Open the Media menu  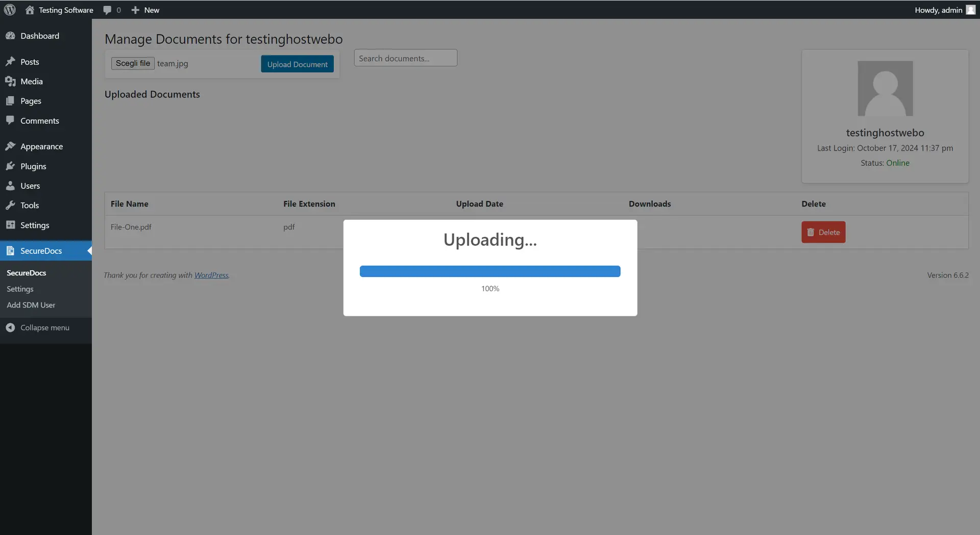coord(31,82)
